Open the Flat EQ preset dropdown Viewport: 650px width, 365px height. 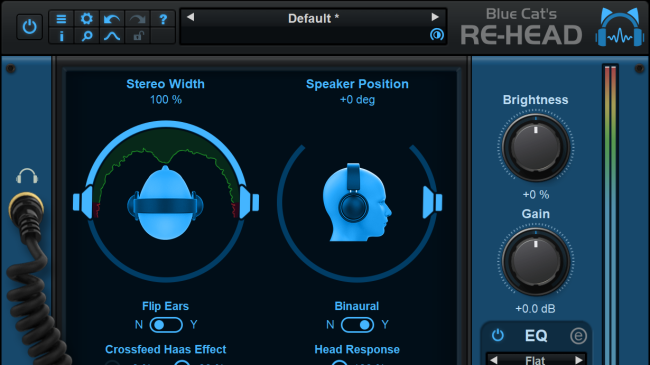(x=536, y=360)
